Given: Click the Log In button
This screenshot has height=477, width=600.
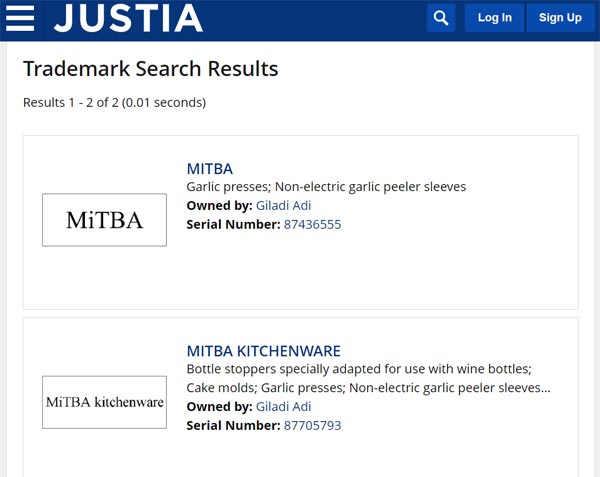Looking at the screenshot, I should (x=494, y=18).
